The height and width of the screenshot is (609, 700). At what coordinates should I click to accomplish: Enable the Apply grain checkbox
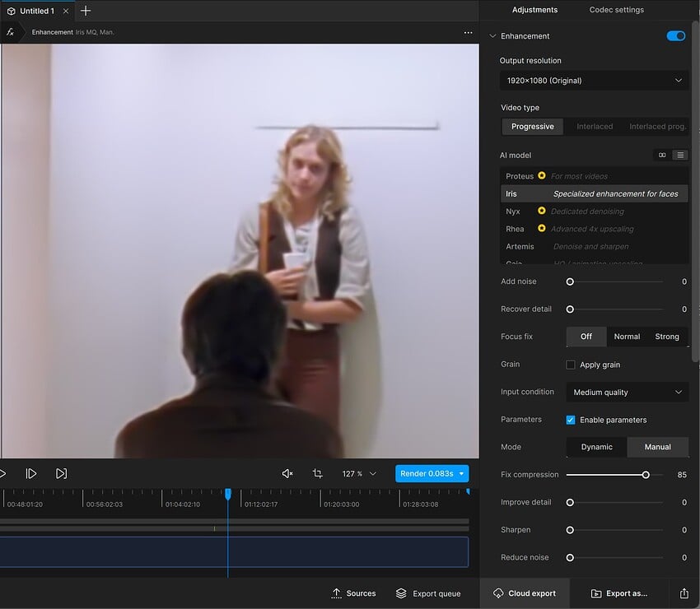(x=571, y=365)
